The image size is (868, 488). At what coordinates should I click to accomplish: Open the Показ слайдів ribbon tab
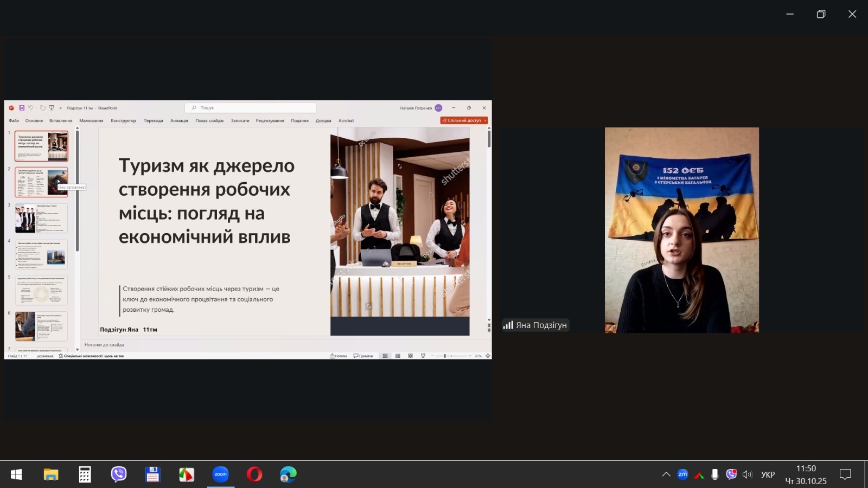pos(209,121)
